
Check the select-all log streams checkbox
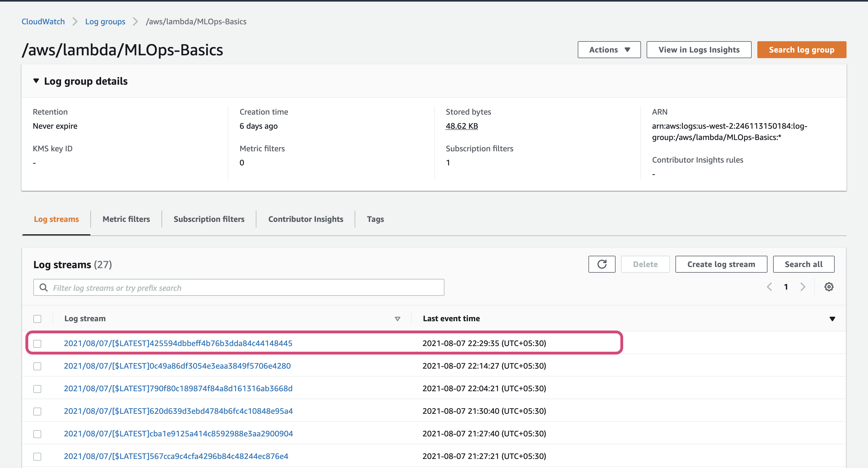pos(37,319)
